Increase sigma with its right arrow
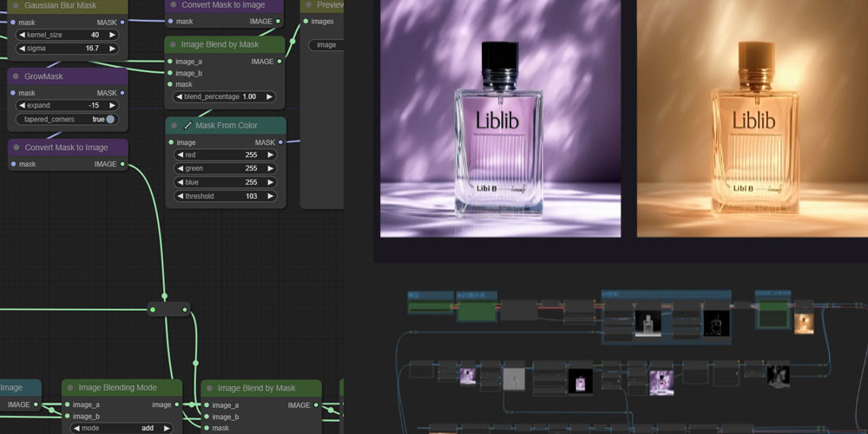Viewport: 868px width, 434px height. [112, 49]
